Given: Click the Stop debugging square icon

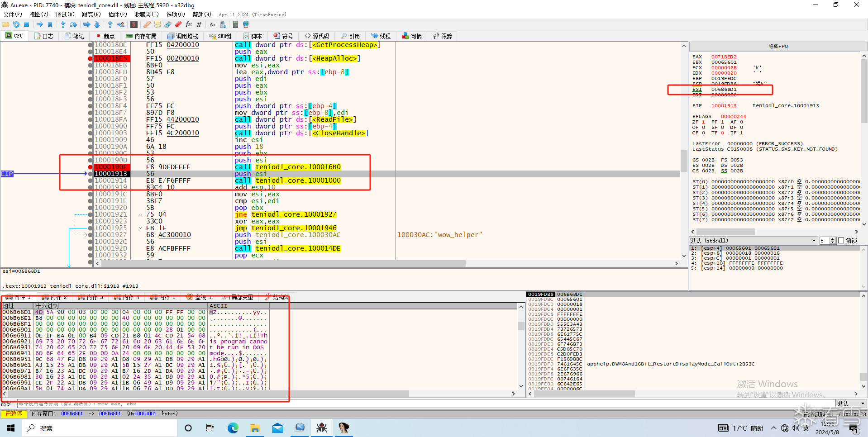Looking at the screenshot, I should pyautogui.click(x=27, y=24).
